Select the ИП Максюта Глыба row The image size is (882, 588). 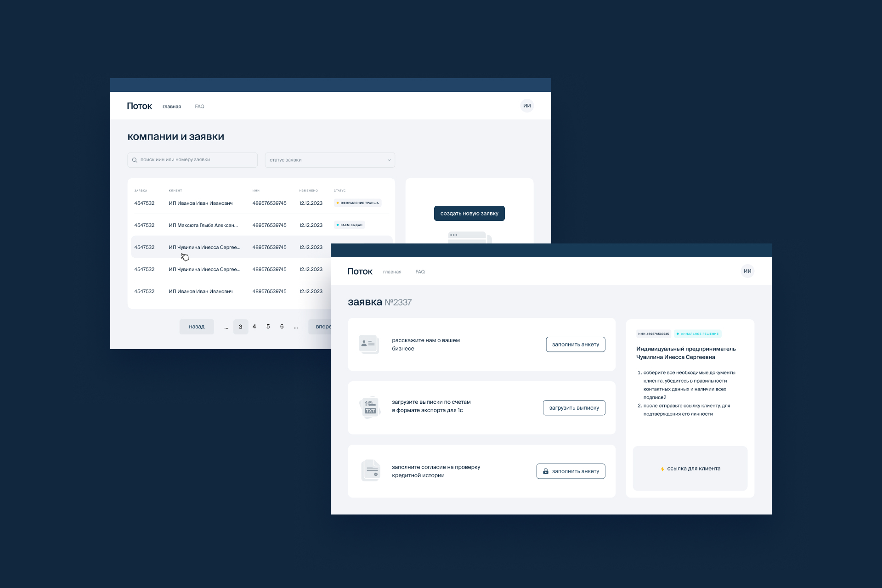click(203, 225)
